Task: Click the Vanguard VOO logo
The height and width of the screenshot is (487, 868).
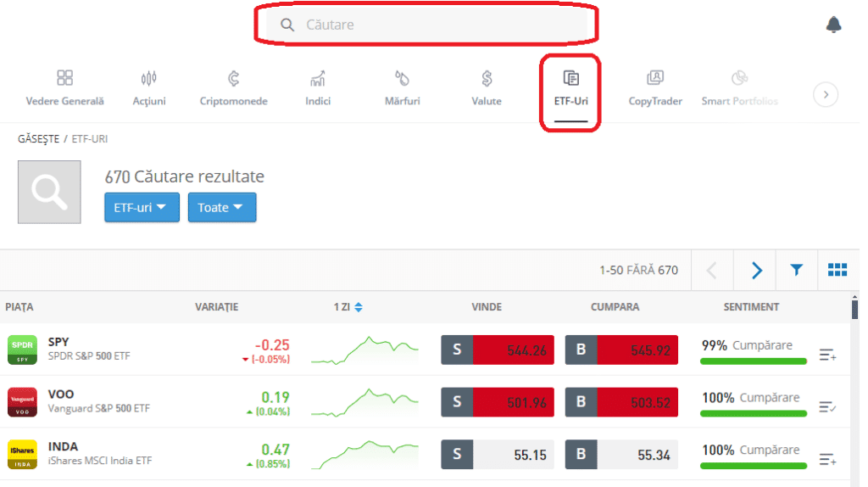Action: (x=23, y=402)
